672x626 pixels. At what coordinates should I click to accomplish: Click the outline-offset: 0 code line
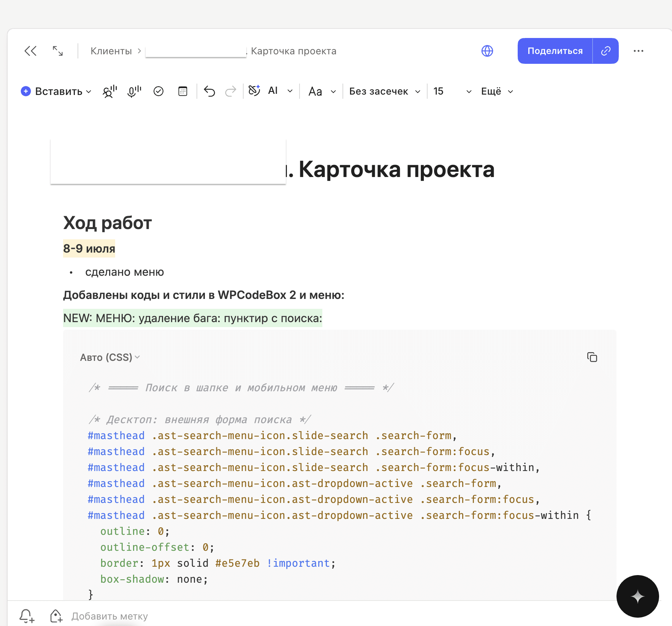pyautogui.click(x=157, y=547)
